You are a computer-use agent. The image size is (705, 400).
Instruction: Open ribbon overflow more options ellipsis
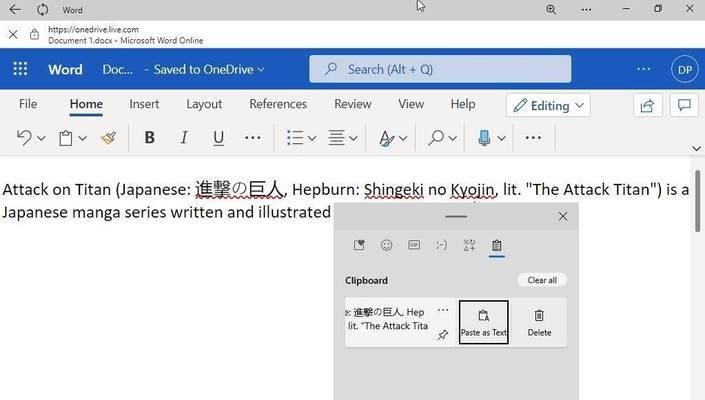[533, 138]
